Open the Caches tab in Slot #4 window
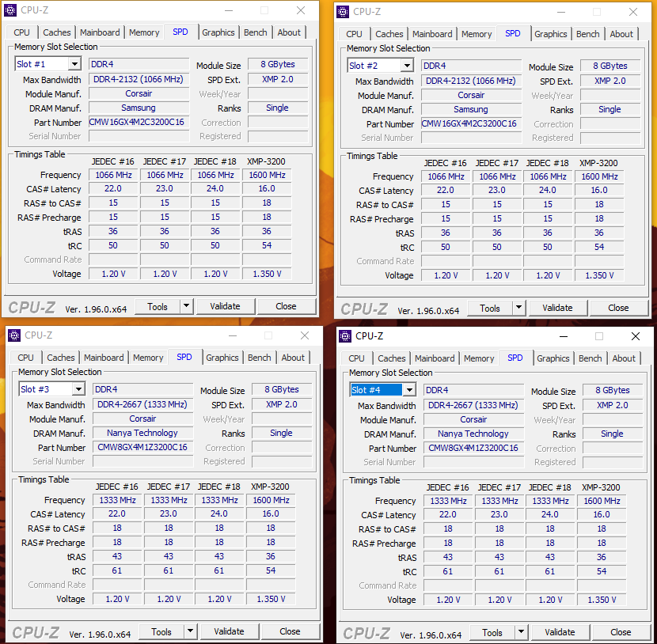657x644 pixels. click(392, 359)
